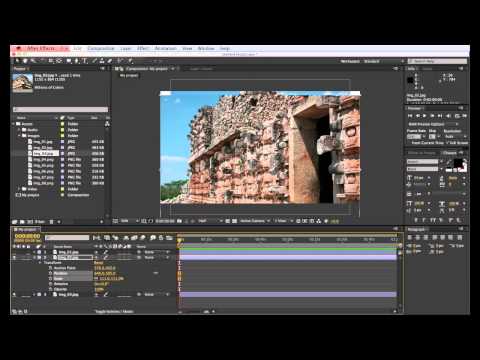480x360 pixels.
Task: Jump to first frame in Preview
Action: (x=410, y=116)
